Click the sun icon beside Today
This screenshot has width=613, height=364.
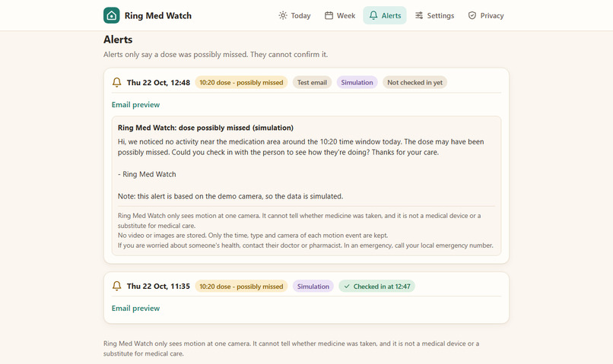[283, 16]
